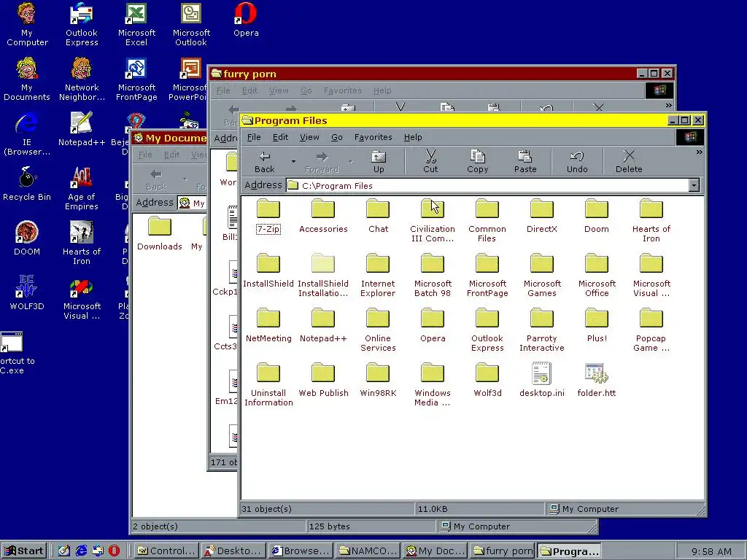
Task: Expand the Back history dropdown arrow in Program Files
Action: click(x=293, y=161)
